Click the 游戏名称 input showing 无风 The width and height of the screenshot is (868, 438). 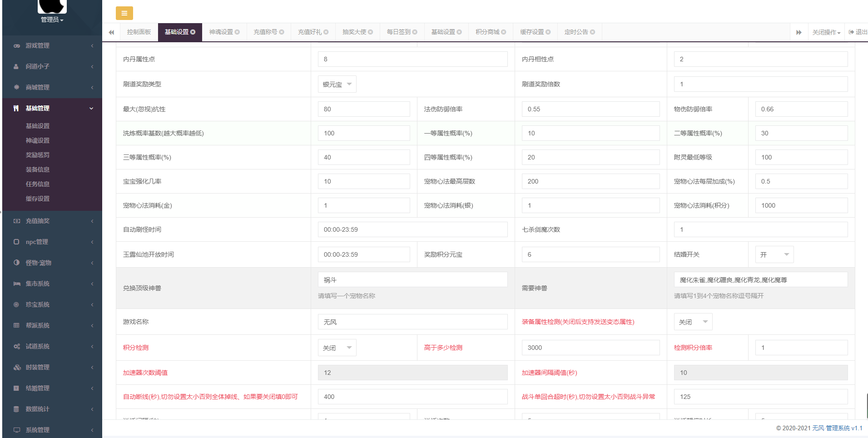point(413,322)
